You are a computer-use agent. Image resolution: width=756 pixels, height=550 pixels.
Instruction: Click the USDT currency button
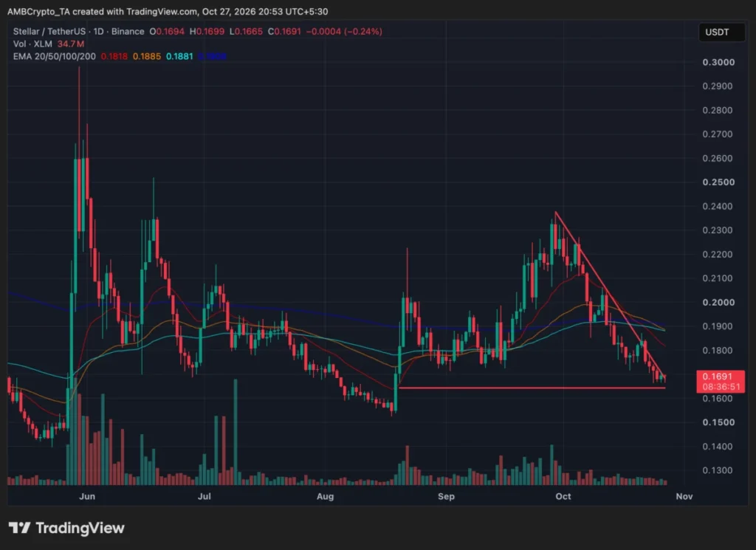point(721,32)
